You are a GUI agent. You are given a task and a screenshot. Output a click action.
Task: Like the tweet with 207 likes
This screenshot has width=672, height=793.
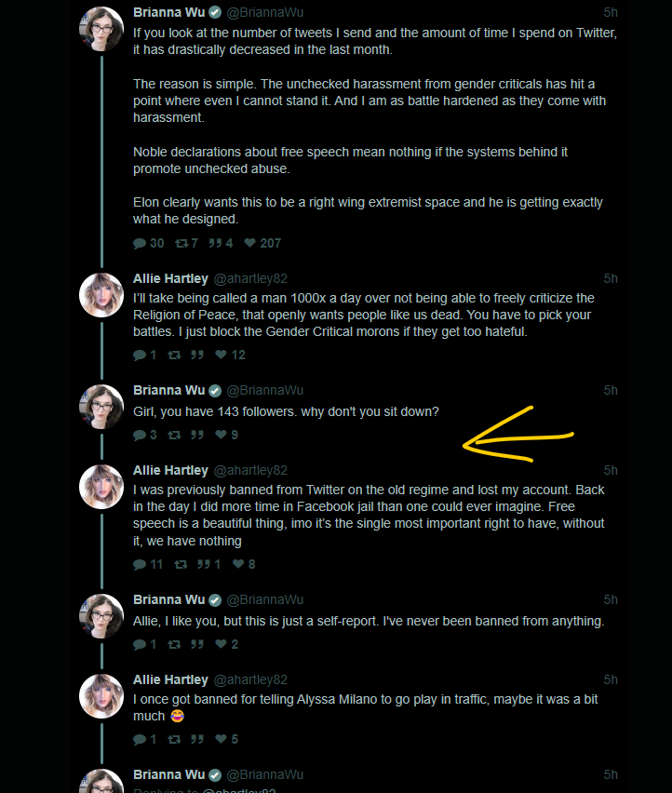(249, 243)
